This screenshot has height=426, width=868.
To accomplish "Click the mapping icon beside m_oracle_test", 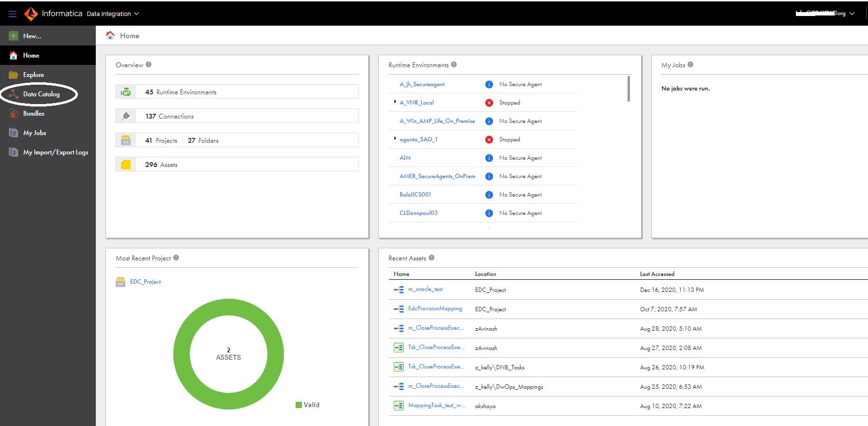I will tap(399, 289).
